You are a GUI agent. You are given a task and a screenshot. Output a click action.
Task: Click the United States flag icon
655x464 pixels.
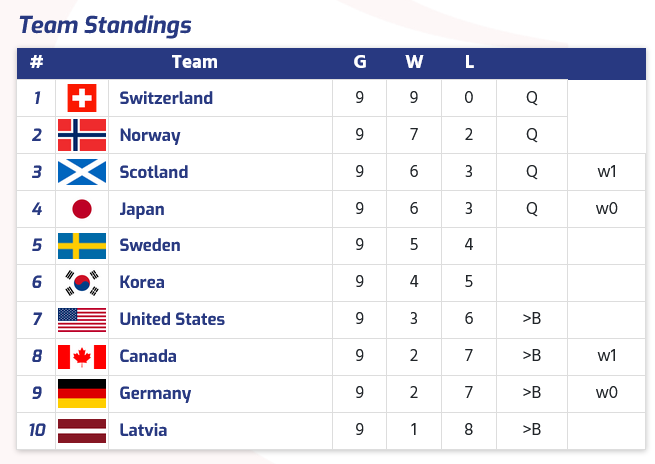point(82,320)
